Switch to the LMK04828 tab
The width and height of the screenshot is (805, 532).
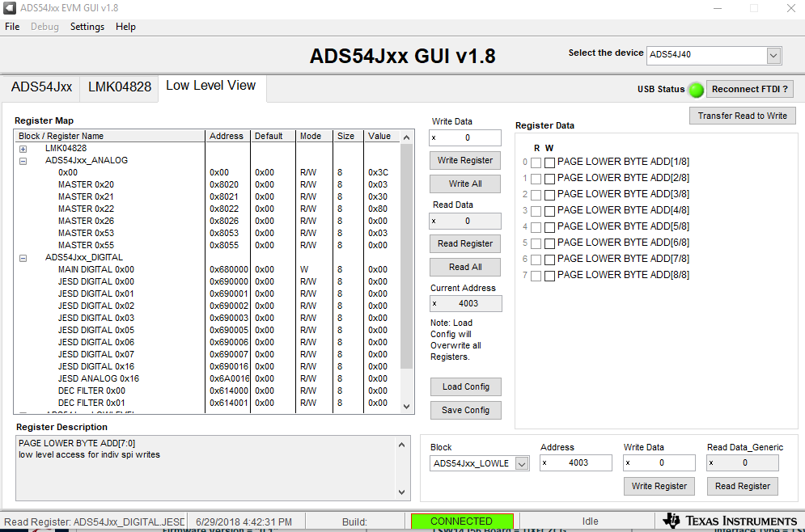(120, 87)
